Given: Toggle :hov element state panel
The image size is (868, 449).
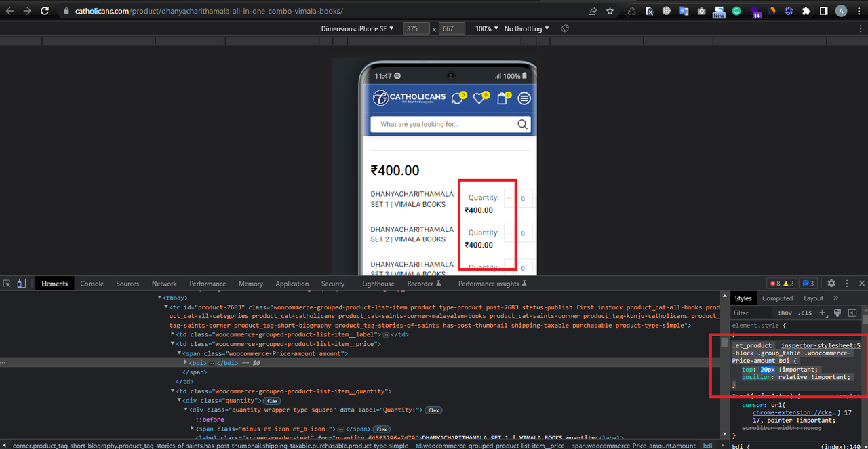Looking at the screenshot, I should point(785,313).
